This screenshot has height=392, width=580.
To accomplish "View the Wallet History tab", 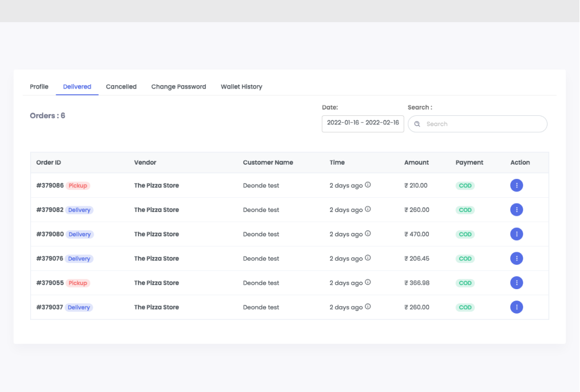I will tap(241, 86).
